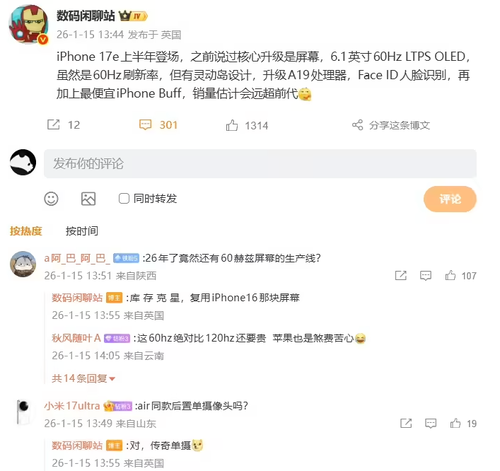This screenshot has width=500, height=471.
Task: Submit with the orange 评论 button
Action: pos(450,199)
